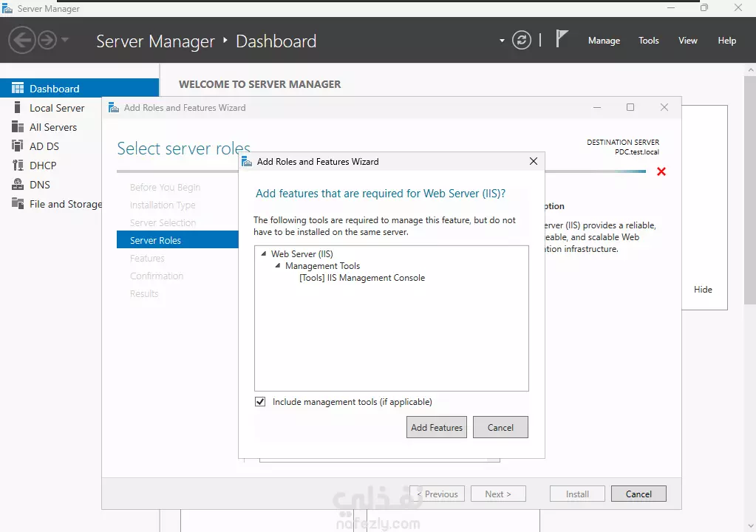The height and width of the screenshot is (532, 756).
Task: Click the scroll up arrow of Server Manager
Action: (x=750, y=70)
